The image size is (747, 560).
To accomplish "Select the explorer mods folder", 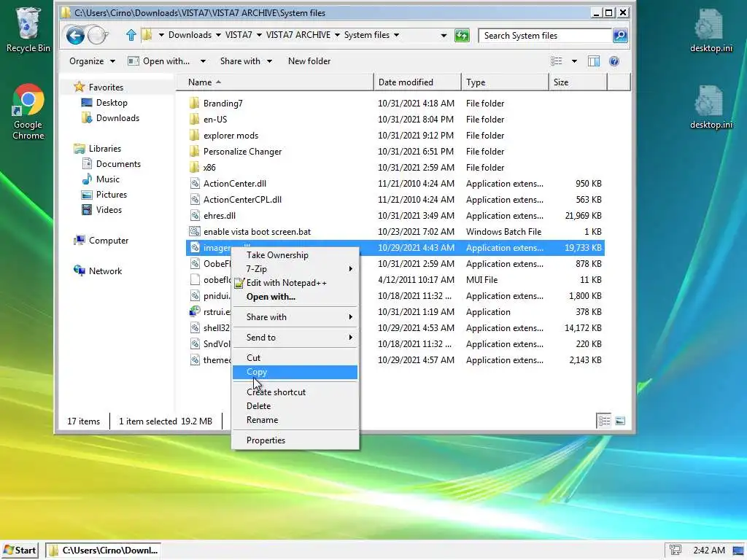I will point(231,136).
